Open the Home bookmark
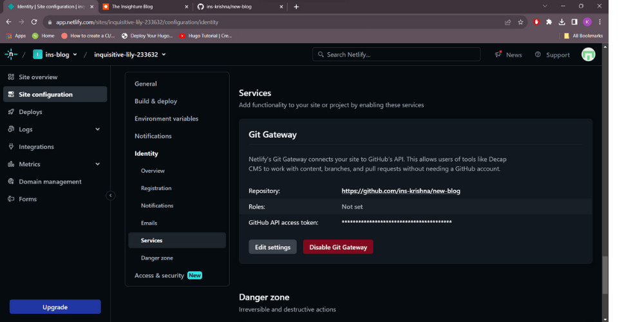 (43, 35)
